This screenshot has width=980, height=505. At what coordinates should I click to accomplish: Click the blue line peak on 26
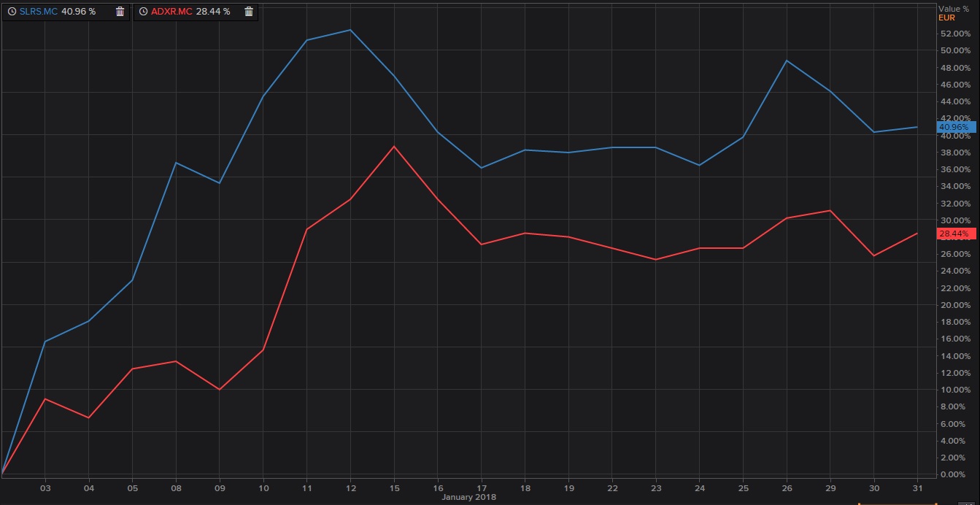[787, 60]
